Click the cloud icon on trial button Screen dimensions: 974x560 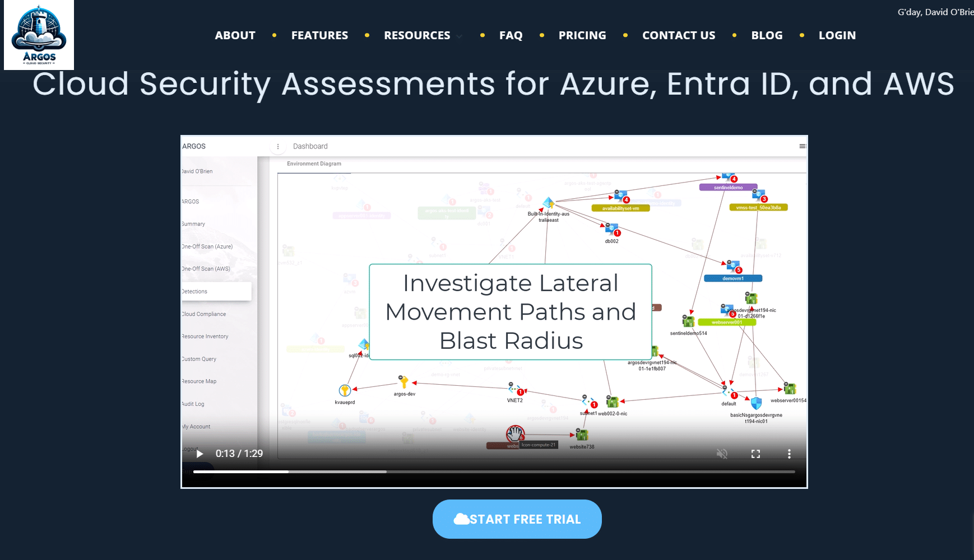[461, 519]
